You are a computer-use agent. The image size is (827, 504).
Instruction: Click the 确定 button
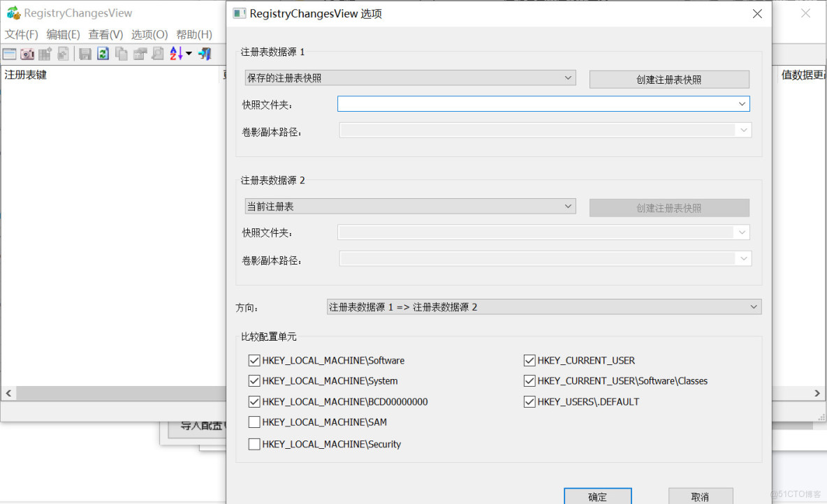tap(597, 496)
